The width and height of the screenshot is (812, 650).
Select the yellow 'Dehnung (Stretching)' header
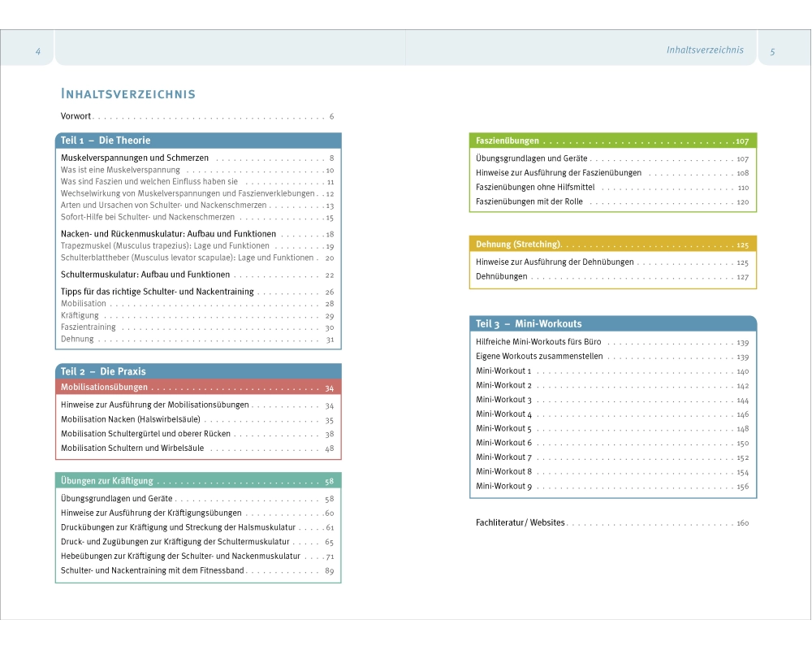click(x=612, y=244)
